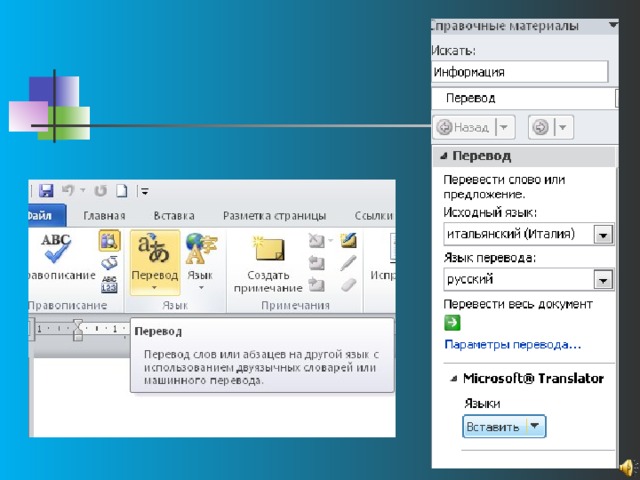Click the Вставить button
The image size is (640, 480).
[493, 427]
